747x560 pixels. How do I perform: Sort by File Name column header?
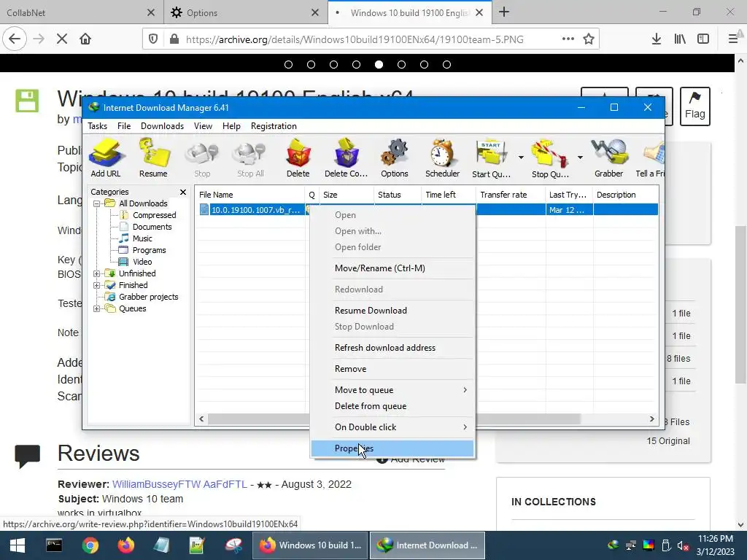(251, 195)
